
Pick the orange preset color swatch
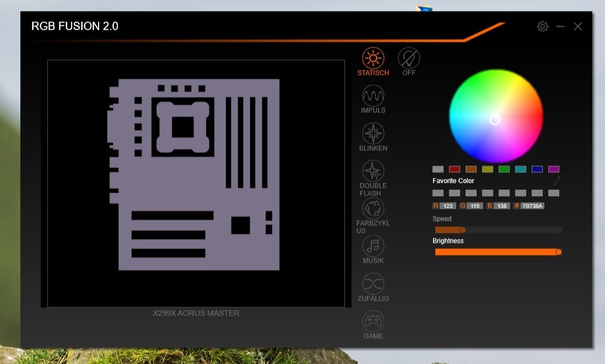click(471, 169)
